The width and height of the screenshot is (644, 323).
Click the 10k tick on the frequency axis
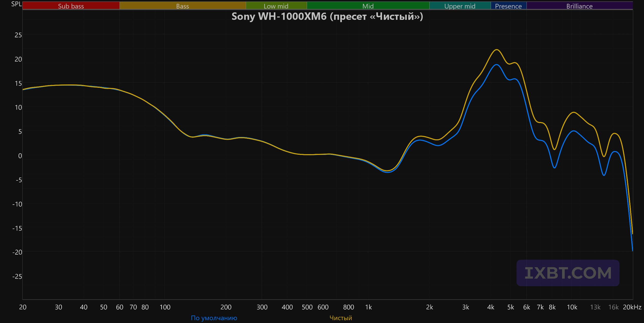572,307
